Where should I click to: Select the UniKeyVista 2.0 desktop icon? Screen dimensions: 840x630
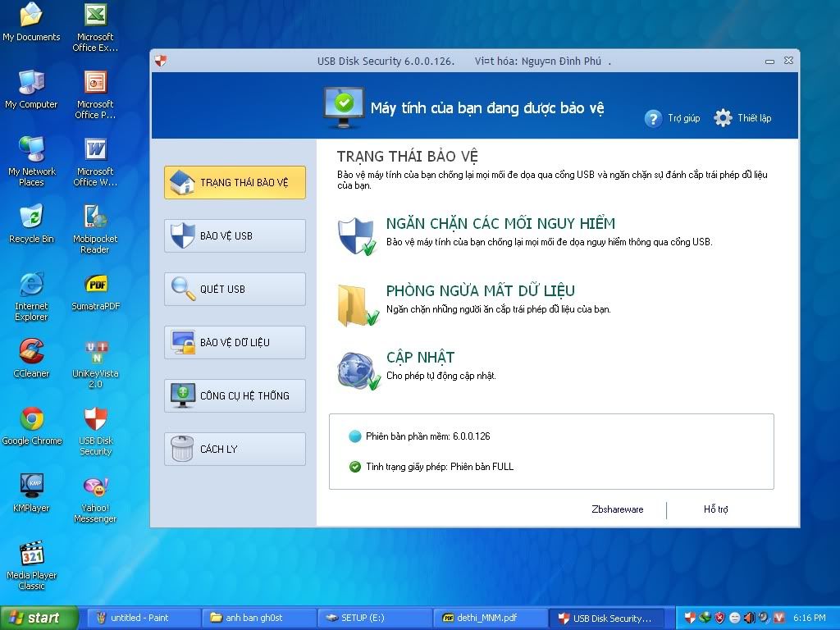click(95, 363)
